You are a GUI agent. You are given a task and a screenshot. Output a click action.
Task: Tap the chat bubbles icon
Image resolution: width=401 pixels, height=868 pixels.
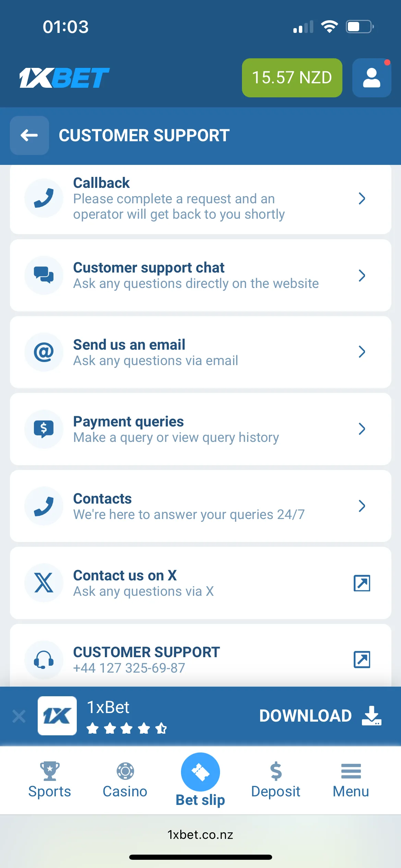pos(44,275)
